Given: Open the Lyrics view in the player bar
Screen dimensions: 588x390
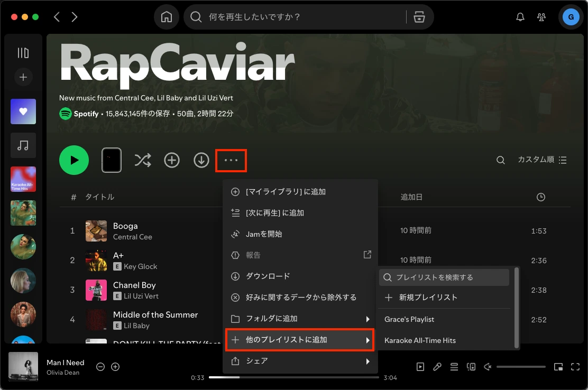Looking at the screenshot, I should pyautogui.click(x=437, y=366).
